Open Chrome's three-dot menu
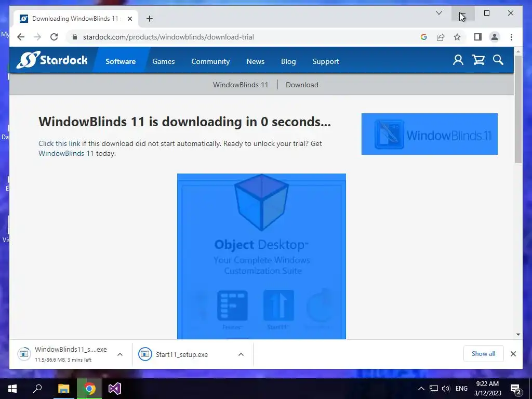Image resolution: width=532 pixels, height=399 pixels. (x=511, y=37)
